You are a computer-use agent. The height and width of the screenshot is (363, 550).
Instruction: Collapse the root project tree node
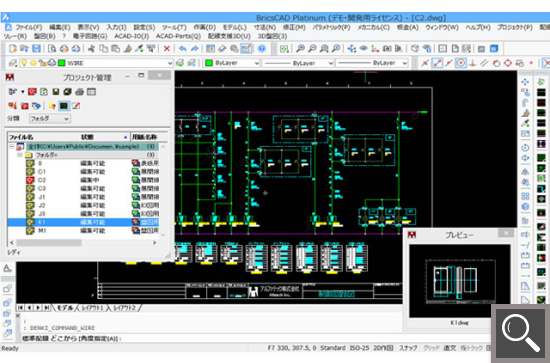pyautogui.click(x=12, y=146)
